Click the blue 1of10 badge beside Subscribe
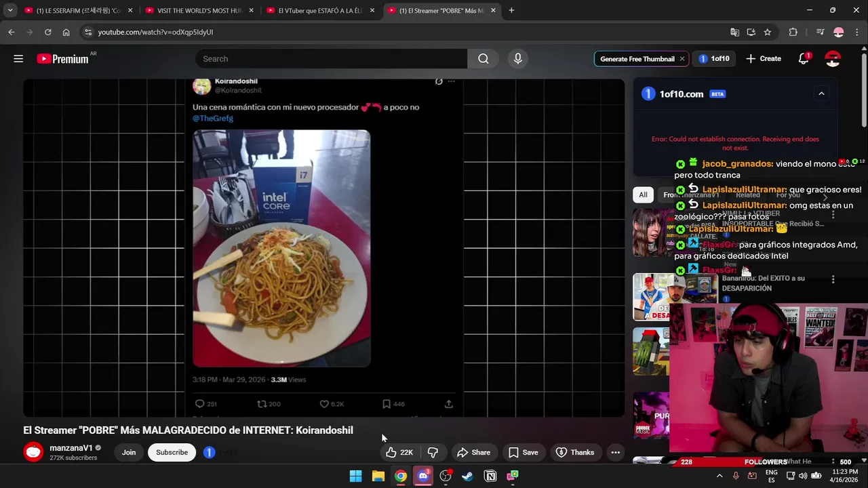The height and width of the screenshot is (488, 868). pos(209,452)
